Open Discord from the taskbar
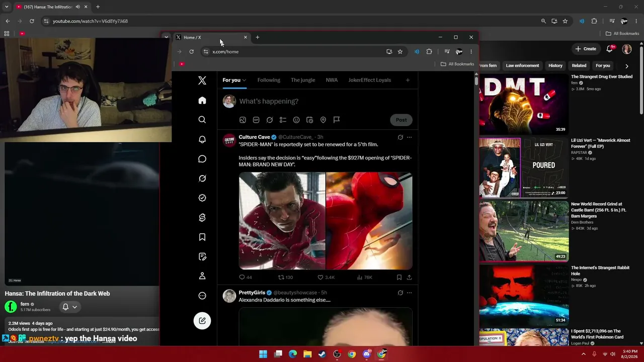 tap(367, 354)
